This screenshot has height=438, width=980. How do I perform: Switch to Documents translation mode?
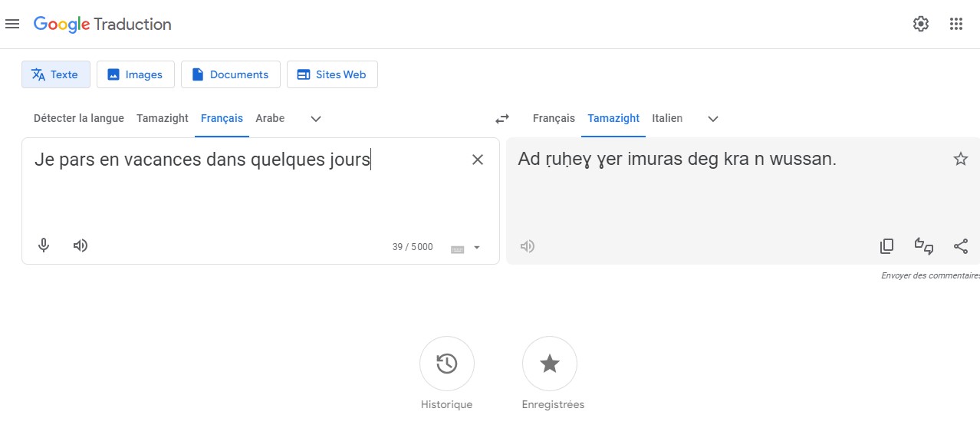231,74
